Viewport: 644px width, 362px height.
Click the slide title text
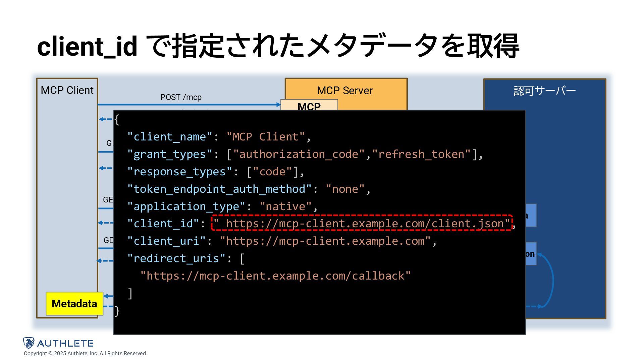278,46
